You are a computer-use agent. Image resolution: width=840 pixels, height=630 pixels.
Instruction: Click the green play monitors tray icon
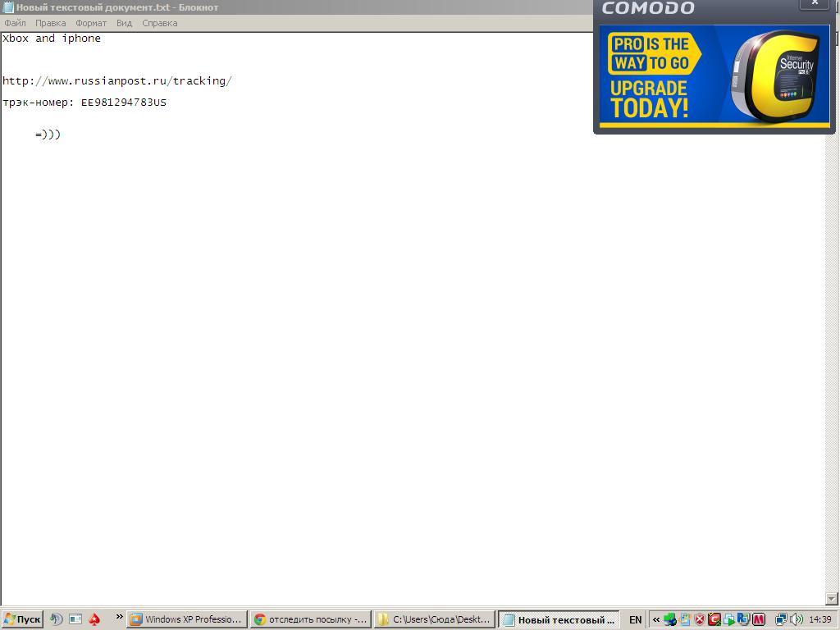pyautogui.click(x=729, y=619)
